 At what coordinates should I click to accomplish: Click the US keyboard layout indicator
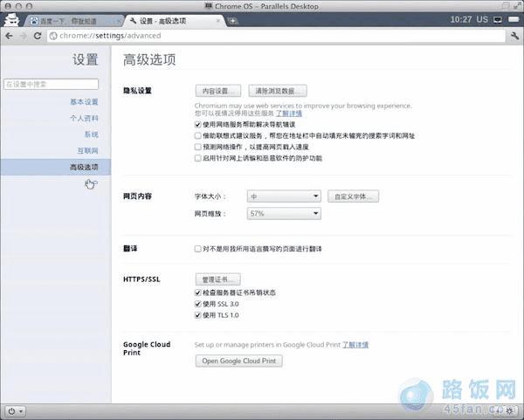pyautogui.click(x=482, y=19)
